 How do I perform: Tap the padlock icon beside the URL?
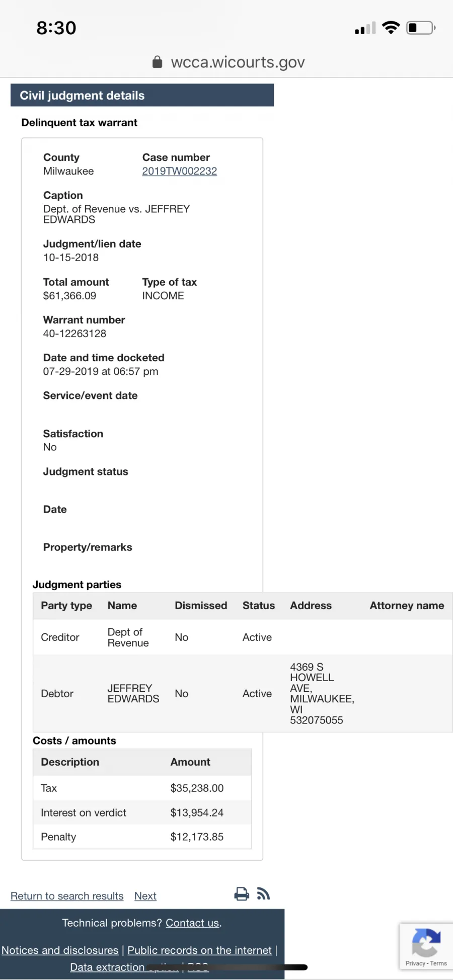(158, 62)
